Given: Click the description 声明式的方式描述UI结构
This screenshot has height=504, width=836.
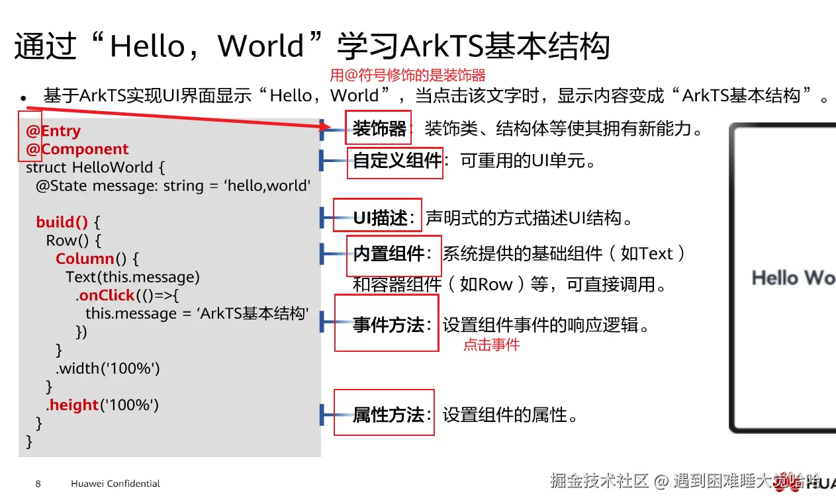Looking at the screenshot, I should pyautogui.click(x=531, y=218).
